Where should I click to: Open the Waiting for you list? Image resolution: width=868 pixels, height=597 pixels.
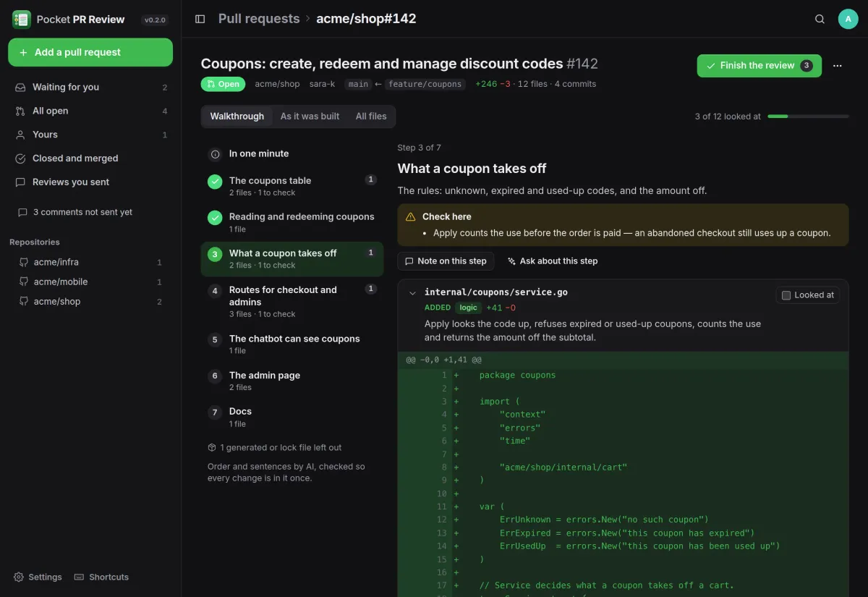coord(90,87)
